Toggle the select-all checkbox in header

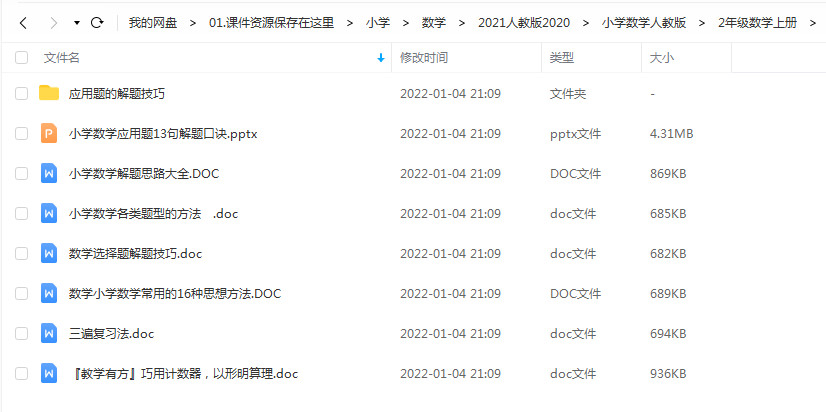click(x=22, y=57)
